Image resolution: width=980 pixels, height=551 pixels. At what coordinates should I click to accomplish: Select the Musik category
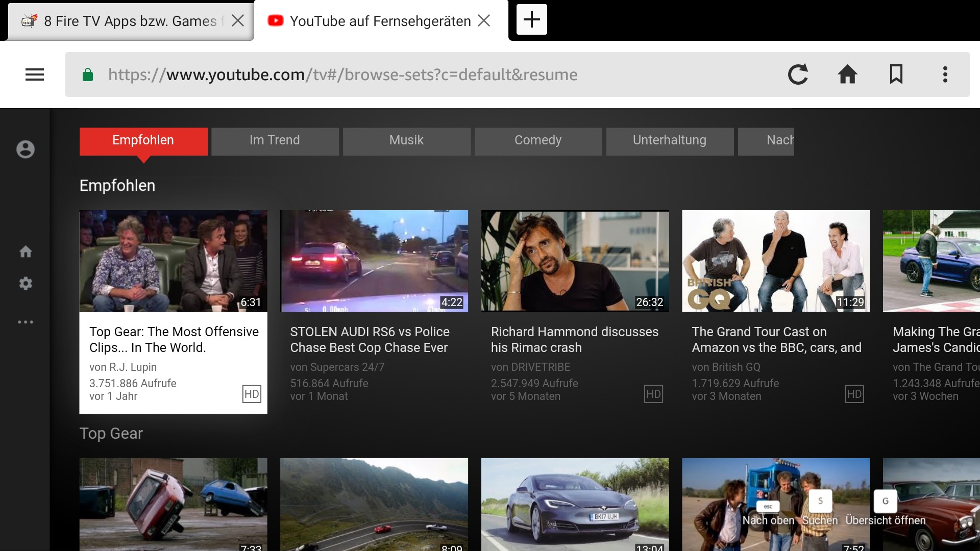(x=406, y=140)
